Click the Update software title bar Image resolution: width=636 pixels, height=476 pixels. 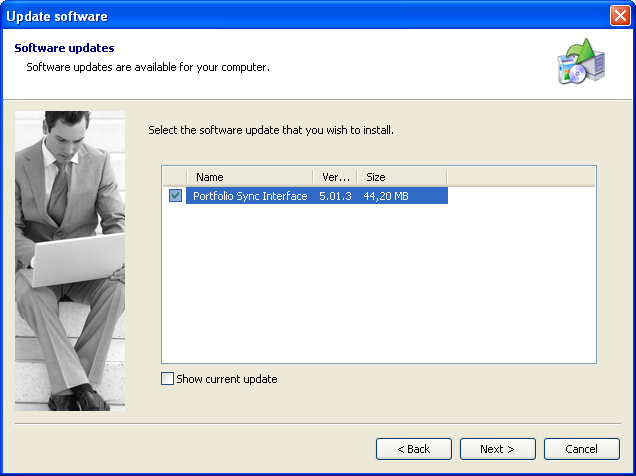[300, 16]
